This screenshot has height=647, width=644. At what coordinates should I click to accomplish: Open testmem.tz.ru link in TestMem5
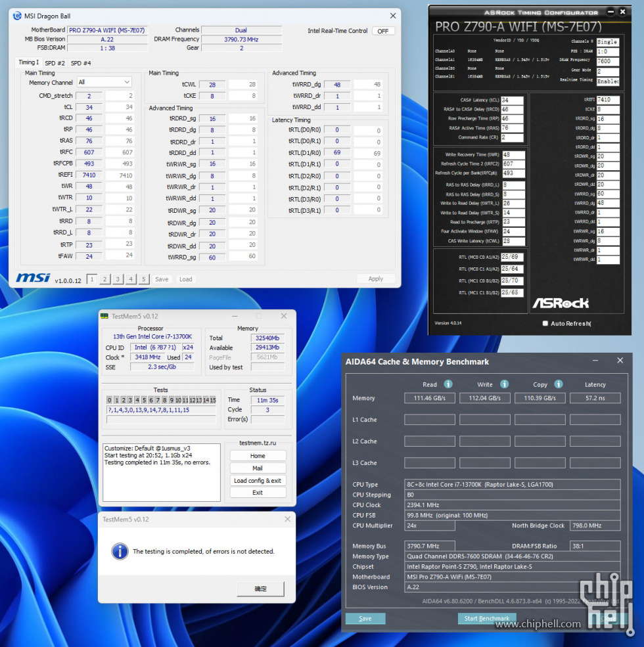click(258, 443)
